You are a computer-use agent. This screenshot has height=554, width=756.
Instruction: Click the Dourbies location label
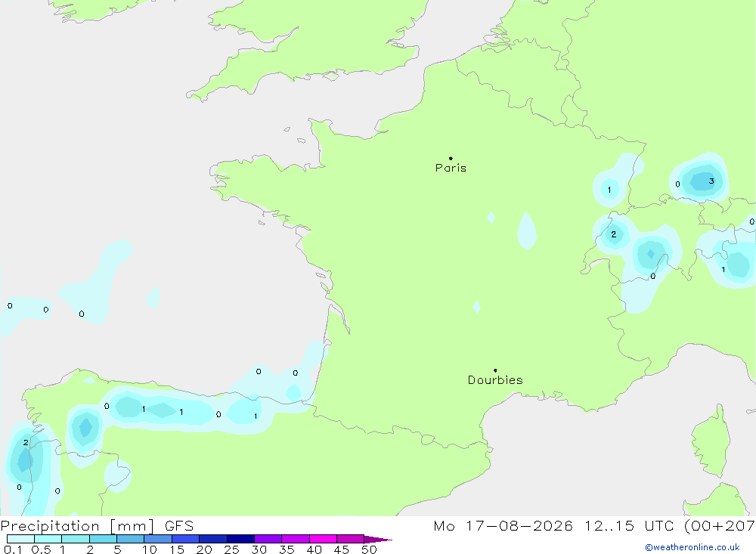pos(495,380)
